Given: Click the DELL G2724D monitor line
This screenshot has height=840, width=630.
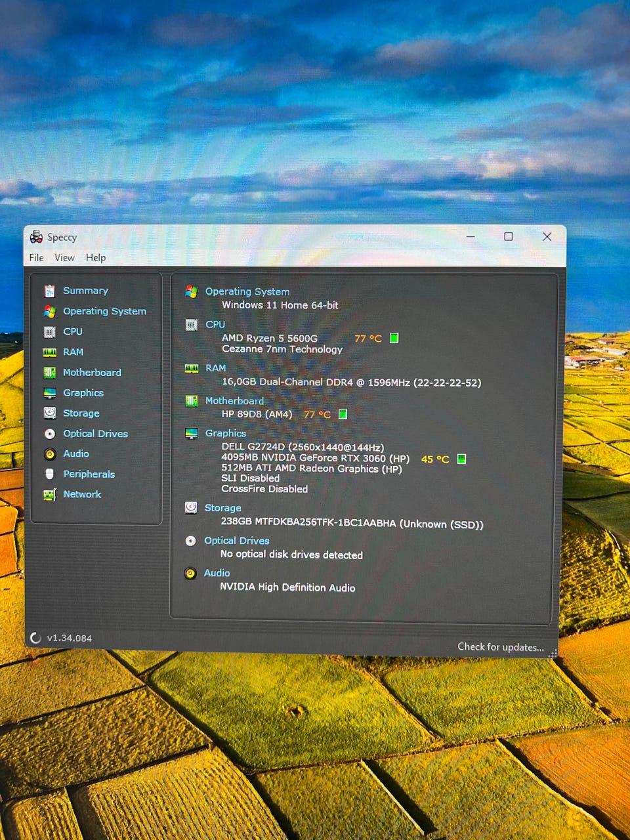Looking at the screenshot, I should coord(303,447).
